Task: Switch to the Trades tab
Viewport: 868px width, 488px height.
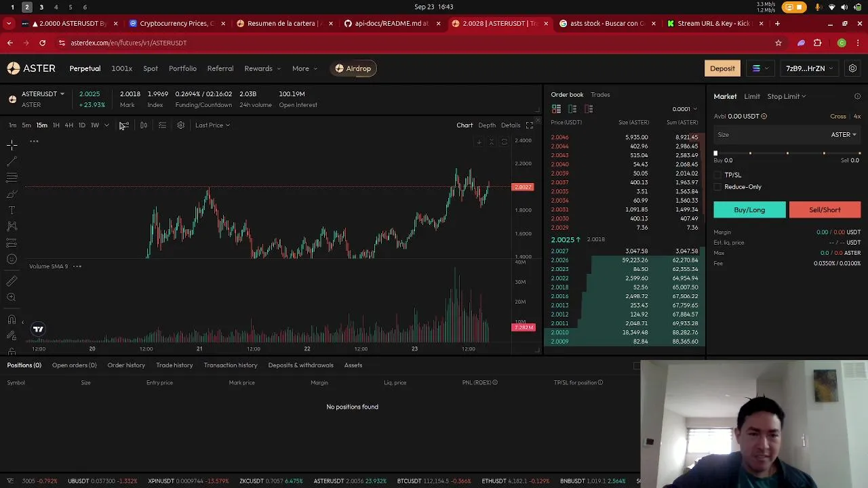Action: click(600, 95)
